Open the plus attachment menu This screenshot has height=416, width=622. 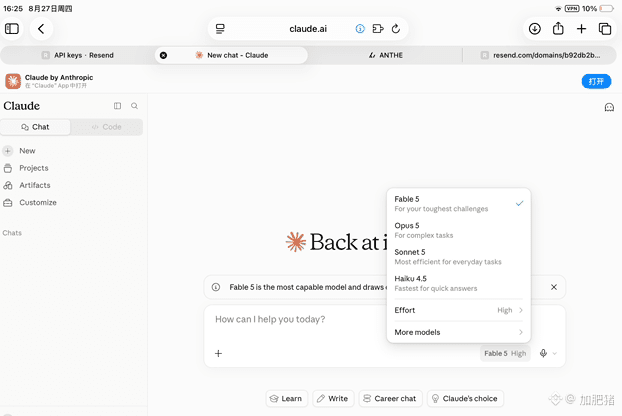click(x=218, y=353)
